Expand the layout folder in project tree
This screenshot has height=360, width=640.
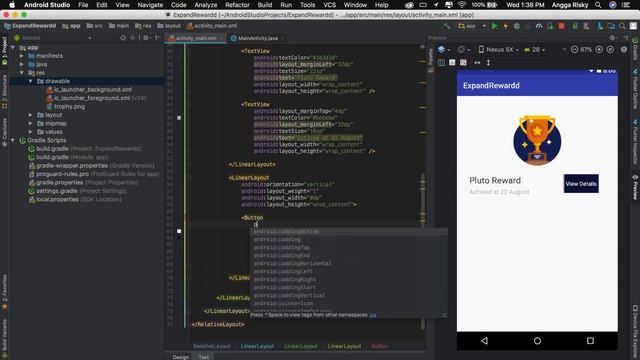31,115
